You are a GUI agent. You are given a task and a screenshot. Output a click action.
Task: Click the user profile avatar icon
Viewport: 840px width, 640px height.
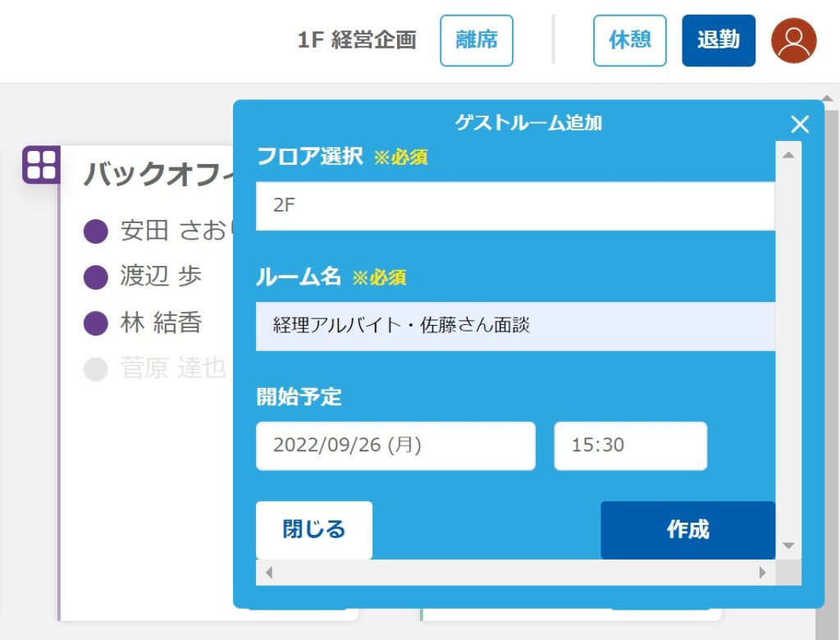click(x=793, y=40)
